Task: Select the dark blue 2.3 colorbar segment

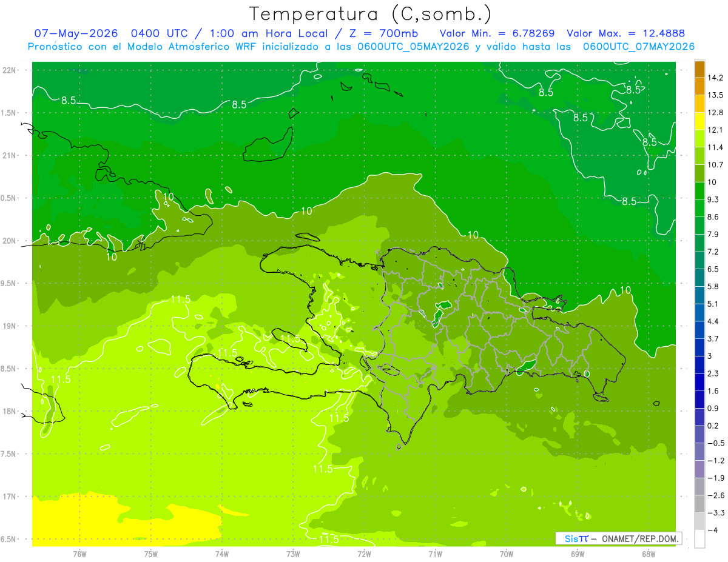Action: click(x=699, y=382)
